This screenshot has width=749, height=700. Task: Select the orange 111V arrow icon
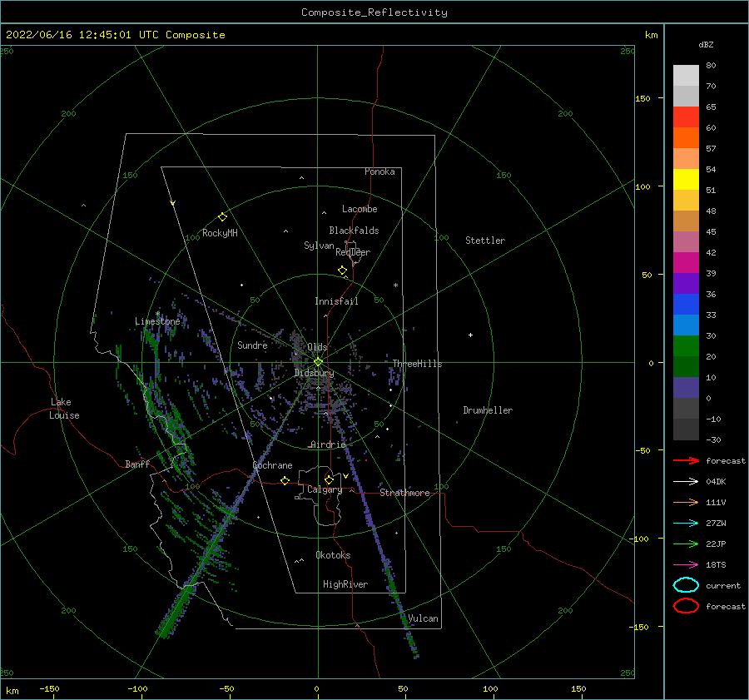click(x=686, y=502)
